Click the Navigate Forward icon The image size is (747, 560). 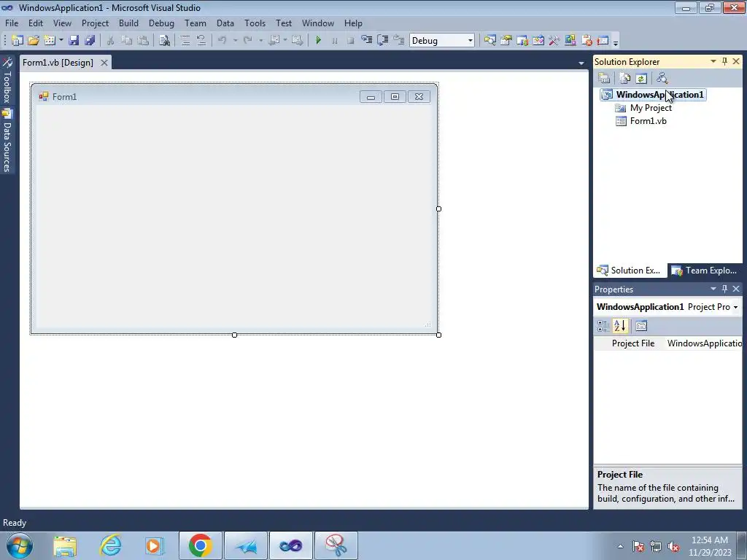coord(298,41)
